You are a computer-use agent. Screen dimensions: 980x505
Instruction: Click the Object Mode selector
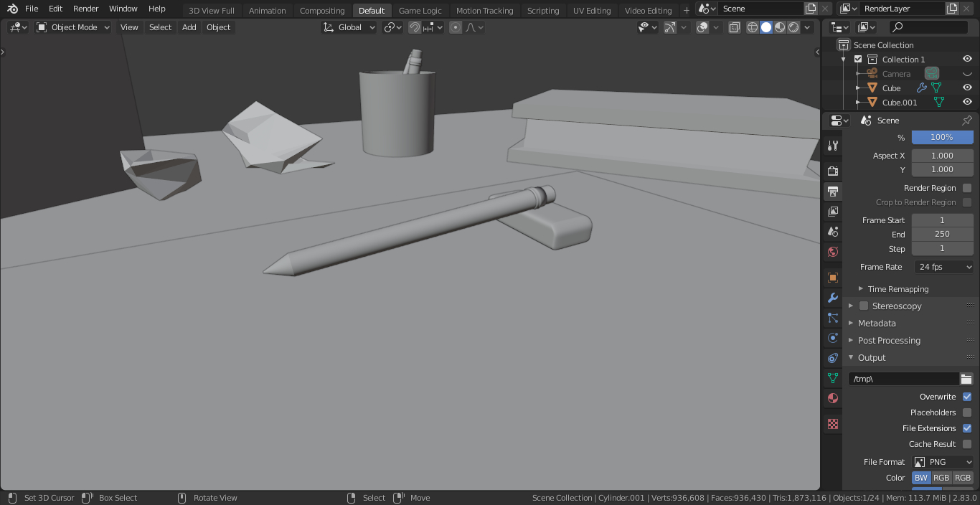pyautogui.click(x=72, y=27)
